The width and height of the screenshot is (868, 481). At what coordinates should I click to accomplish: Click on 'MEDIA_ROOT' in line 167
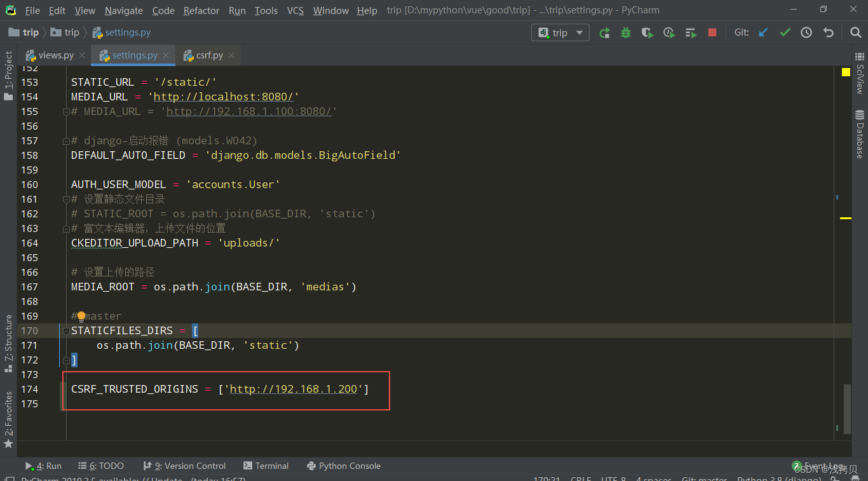[103, 287]
